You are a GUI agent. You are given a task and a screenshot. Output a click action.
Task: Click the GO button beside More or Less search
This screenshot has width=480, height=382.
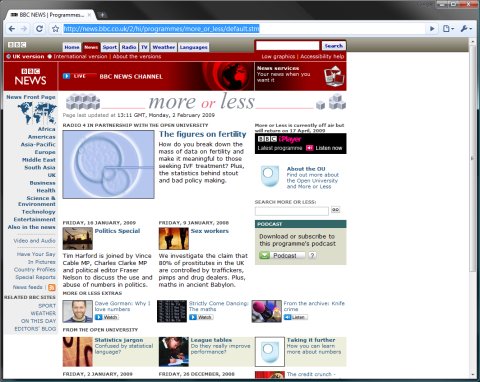pyautogui.click(x=335, y=210)
